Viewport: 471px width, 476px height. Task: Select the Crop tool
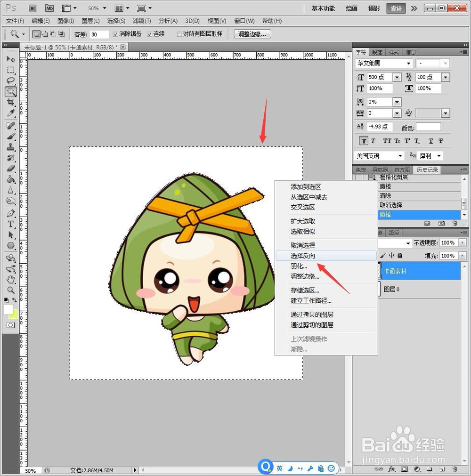tap(11, 102)
